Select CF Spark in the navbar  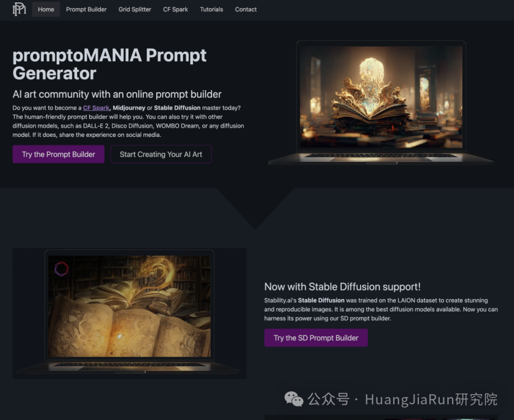tap(175, 10)
